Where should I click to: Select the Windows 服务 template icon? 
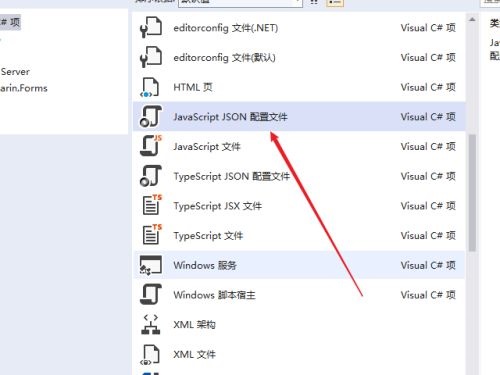151,265
